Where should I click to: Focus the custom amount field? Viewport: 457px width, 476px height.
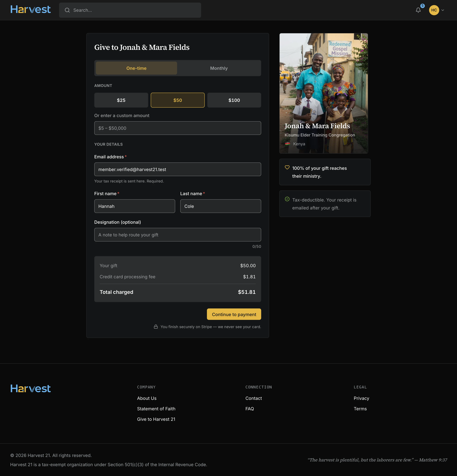pyautogui.click(x=178, y=128)
